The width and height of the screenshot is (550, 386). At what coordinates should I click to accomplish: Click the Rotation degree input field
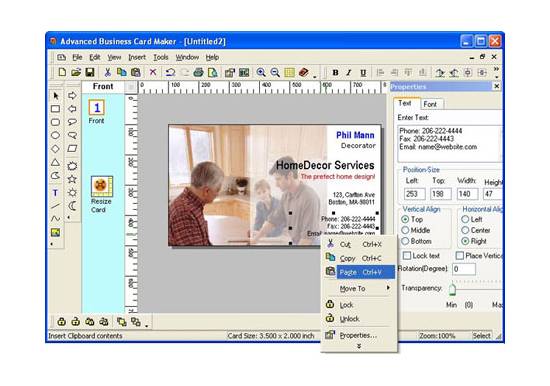pos(464,269)
